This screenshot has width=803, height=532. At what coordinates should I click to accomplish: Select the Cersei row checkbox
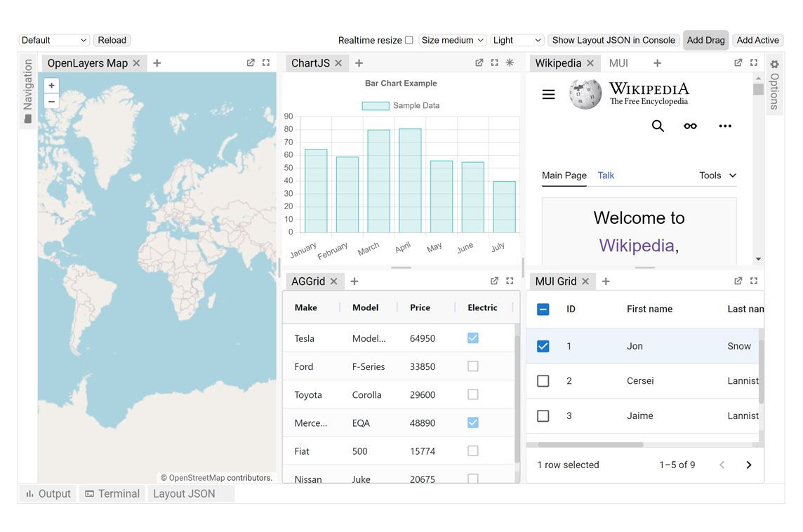(x=543, y=381)
